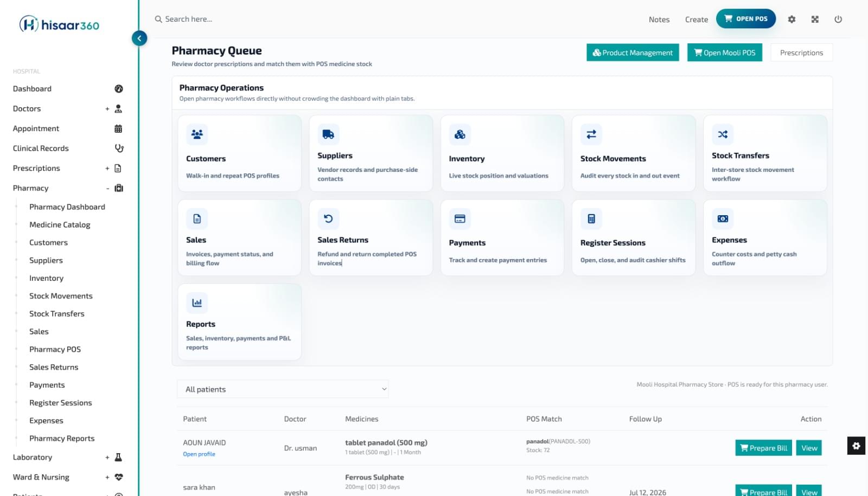The height and width of the screenshot is (496, 868).
Task: Click the Suppliers card truck icon
Action: [328, 134]
